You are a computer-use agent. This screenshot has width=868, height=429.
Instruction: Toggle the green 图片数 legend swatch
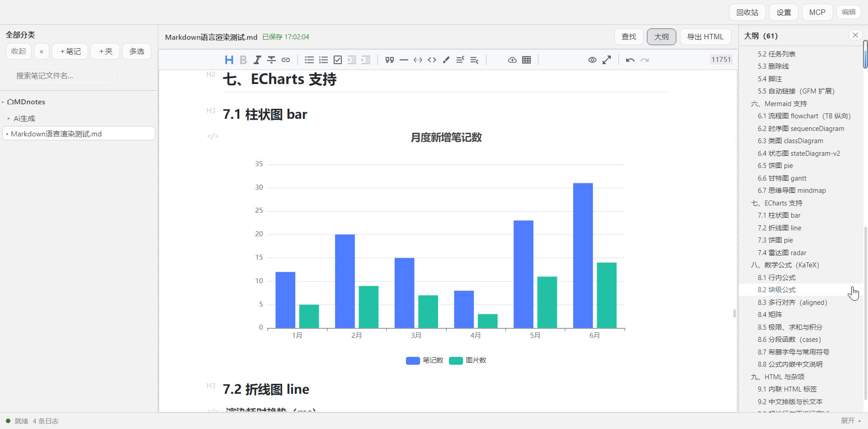[x=456, y=360]
